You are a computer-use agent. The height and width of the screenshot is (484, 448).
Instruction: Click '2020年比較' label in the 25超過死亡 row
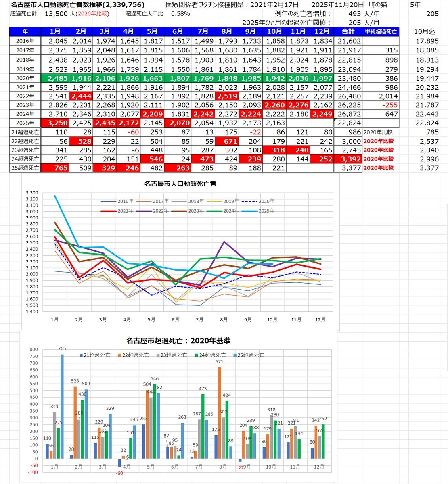pos(378,167)
